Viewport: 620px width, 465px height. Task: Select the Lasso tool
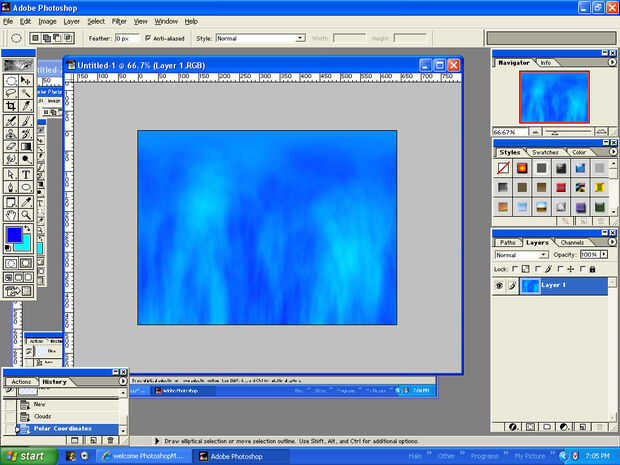(x=11, y=93)
